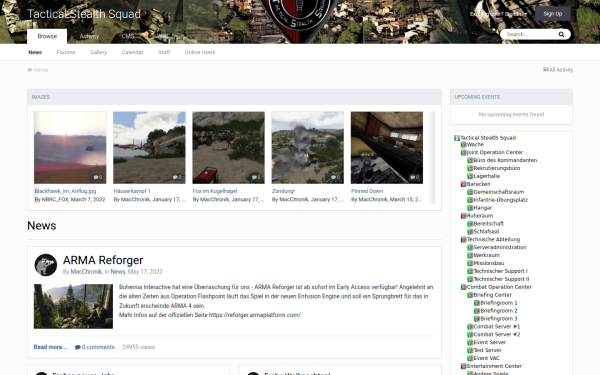The image size is (600, 375).
Task: Click the Hangar channel icon
Action: click(x=470, y=208)
